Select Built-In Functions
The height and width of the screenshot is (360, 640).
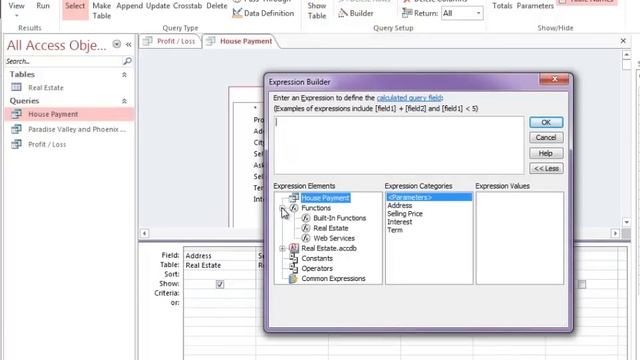point(340,218)
